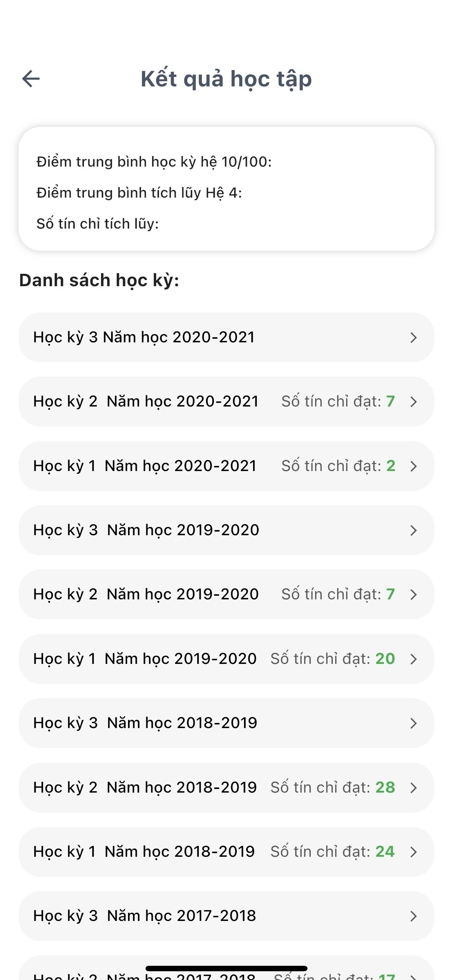Click chevron beside Học kỳ 1 2020-2021
The height and width of the screenshot is (980, 453).
pos(413,466)
